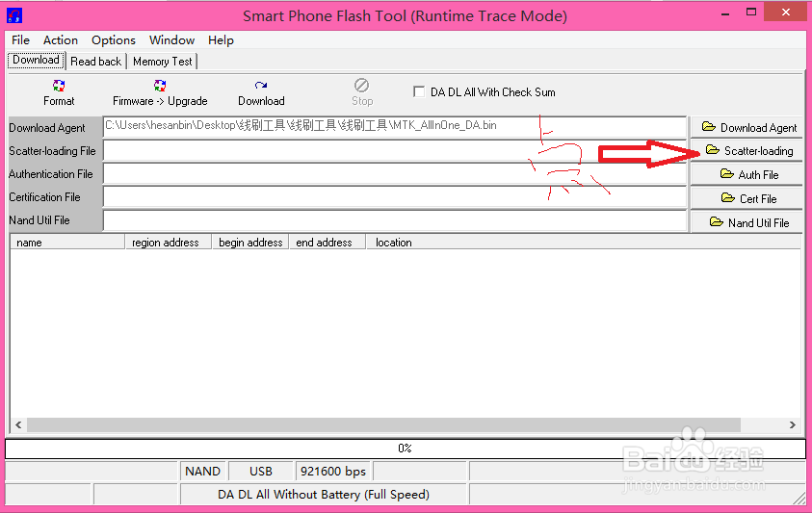Click the Download Agent path field
The height and width of the screenshot is (513, 812).
tap(395, 127)
